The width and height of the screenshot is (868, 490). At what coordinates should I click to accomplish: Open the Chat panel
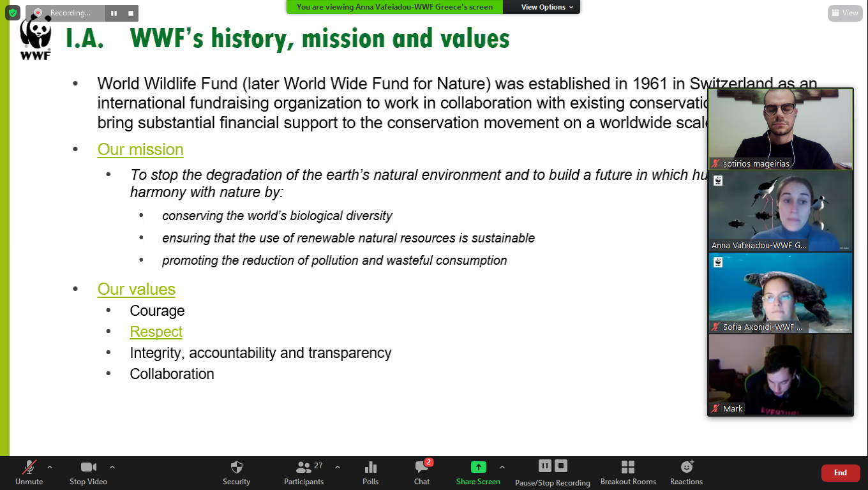pos(422,468)
